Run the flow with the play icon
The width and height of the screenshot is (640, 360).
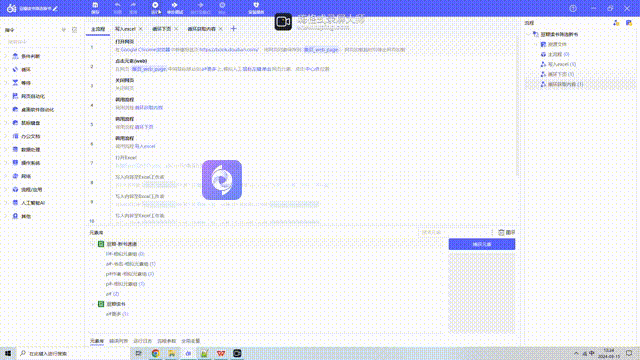click(156, 5)
